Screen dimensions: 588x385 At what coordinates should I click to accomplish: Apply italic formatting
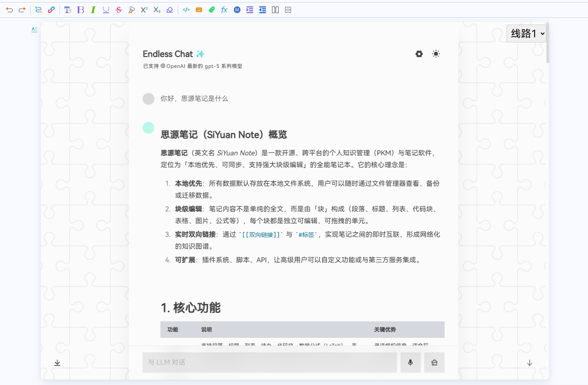click(93, 10)
